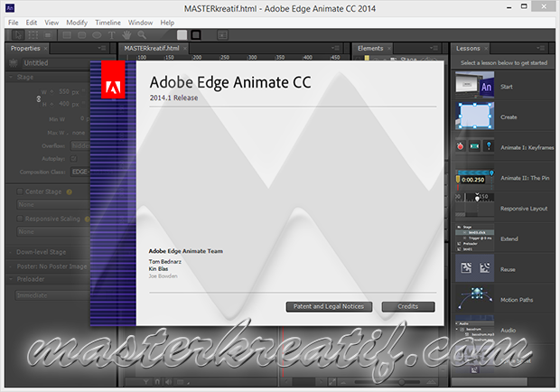Enable the Center Stage checkbox
Screen dimensions: 560x392
pos(20,191)
